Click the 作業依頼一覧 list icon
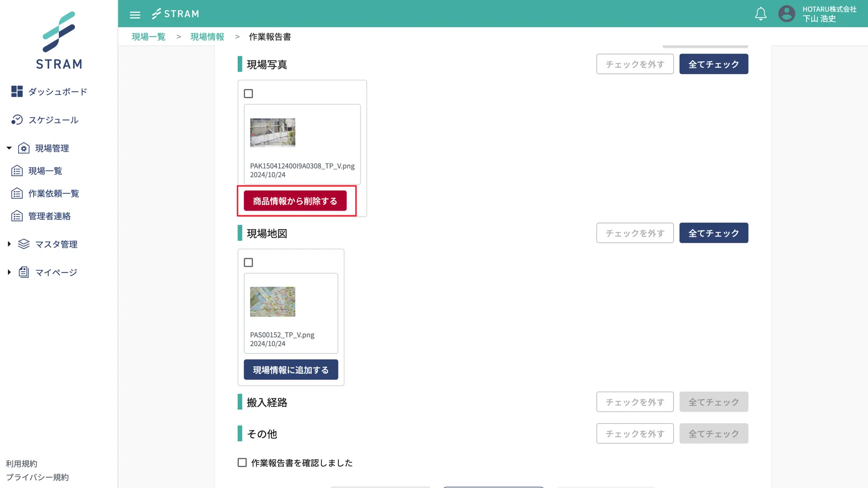The image size is (868, 488). 17,193
